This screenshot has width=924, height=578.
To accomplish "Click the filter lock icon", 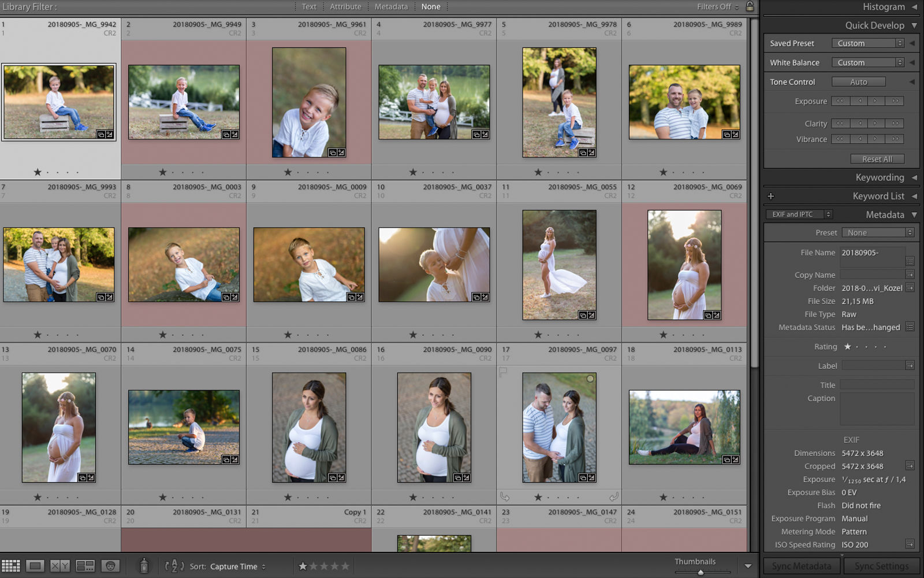I will [x=750, y=6].
